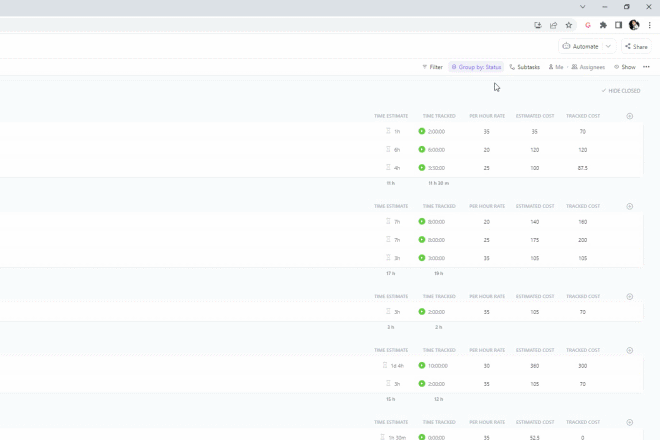This screenshot has height=440, width=660.
Task: Open the Show options dropdown
Action: click(624, 67)
